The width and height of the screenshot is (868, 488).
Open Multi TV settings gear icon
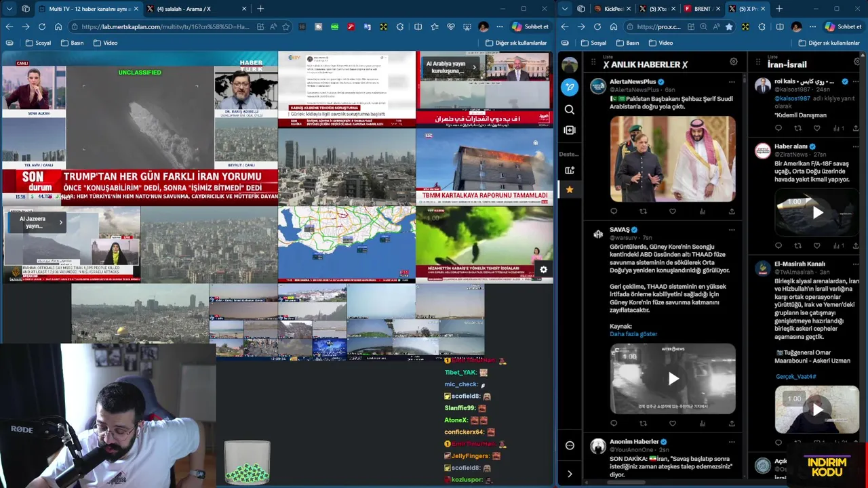click(x=543, y=270)
